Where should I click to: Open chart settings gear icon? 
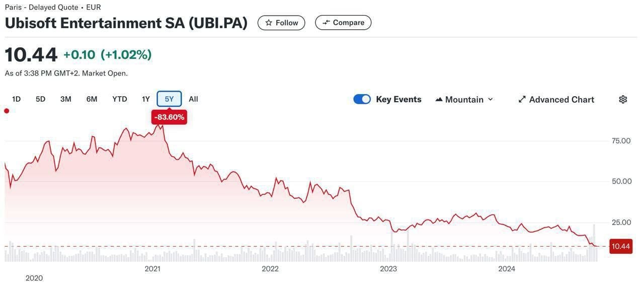pyautogui.click(x=623, y=99)
